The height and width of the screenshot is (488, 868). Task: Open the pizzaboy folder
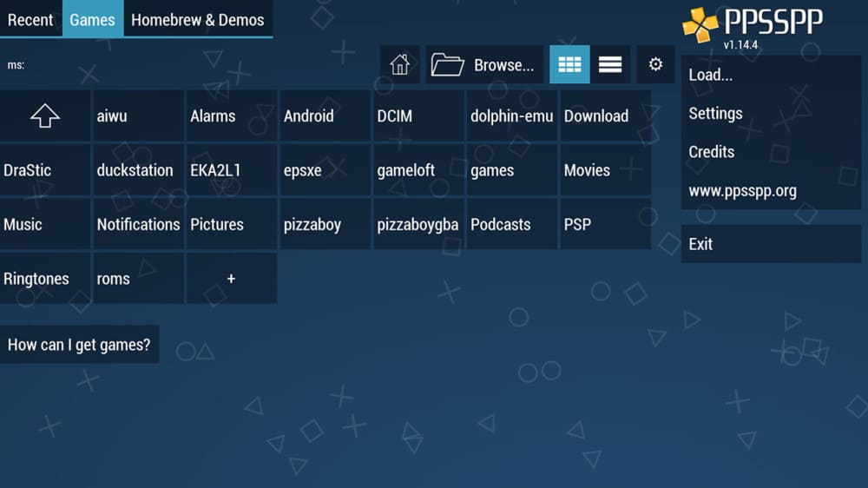(x=325, y=224)
